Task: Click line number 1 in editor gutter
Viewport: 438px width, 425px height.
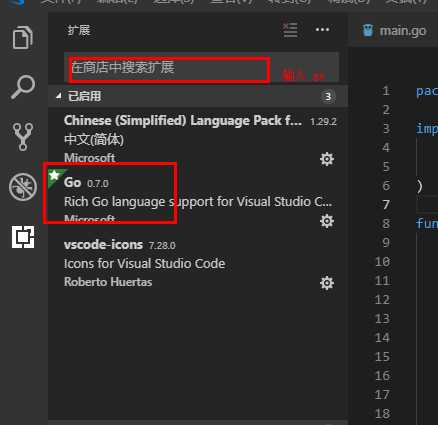Action: [x=386, y=91]
